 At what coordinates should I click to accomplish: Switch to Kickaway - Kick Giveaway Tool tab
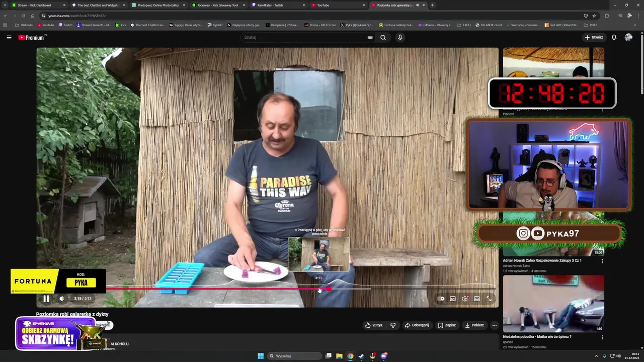tap(218, 5)
